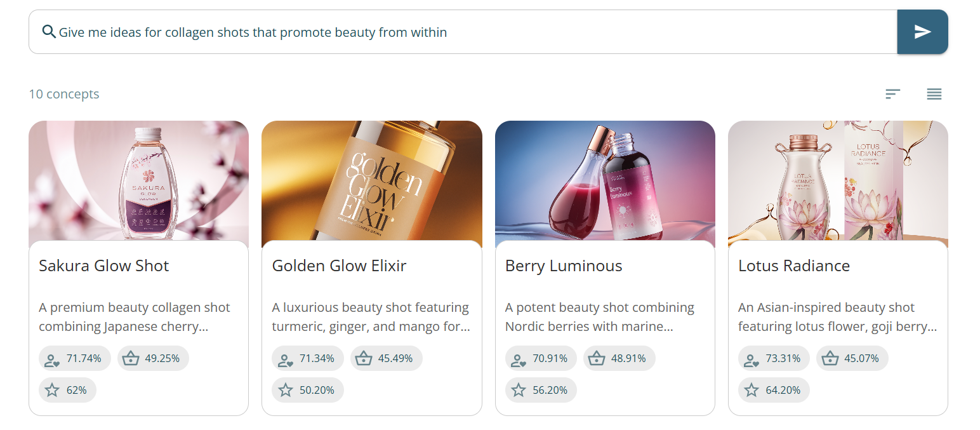The width and height of the screenshot is (980, 430).
Task: Open the Golden Glow Elixir bottle image
Action: [x=371, y=181]
